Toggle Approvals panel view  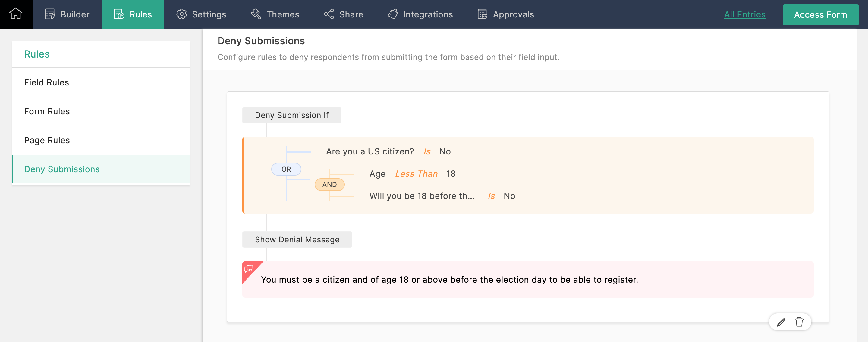tap(505, 14)
